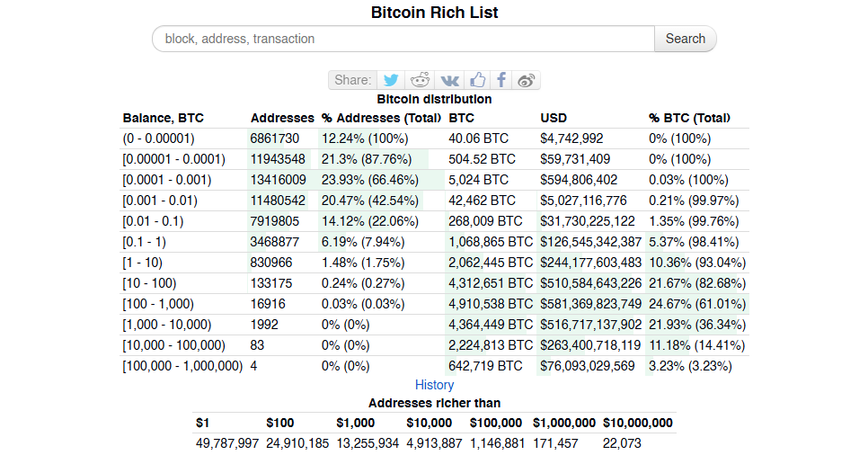Select address count 11480542

278,201
